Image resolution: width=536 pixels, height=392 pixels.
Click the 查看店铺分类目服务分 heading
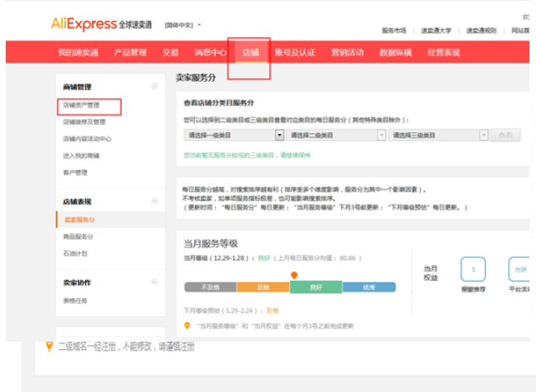pos(218,102)
